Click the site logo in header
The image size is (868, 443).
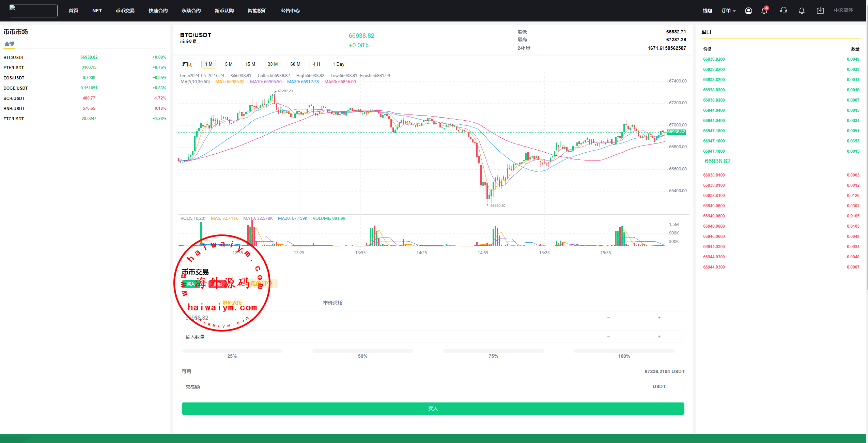33,11
